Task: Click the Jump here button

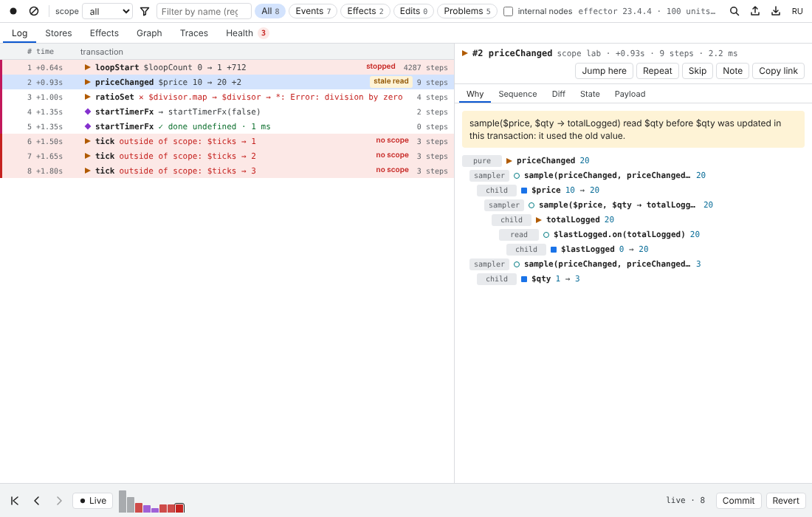Action: coord(604,71)
